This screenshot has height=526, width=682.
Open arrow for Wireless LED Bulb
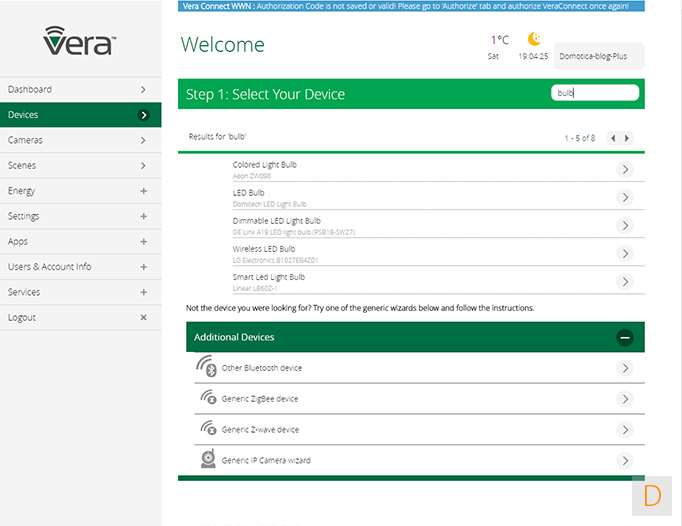(625, 254)
